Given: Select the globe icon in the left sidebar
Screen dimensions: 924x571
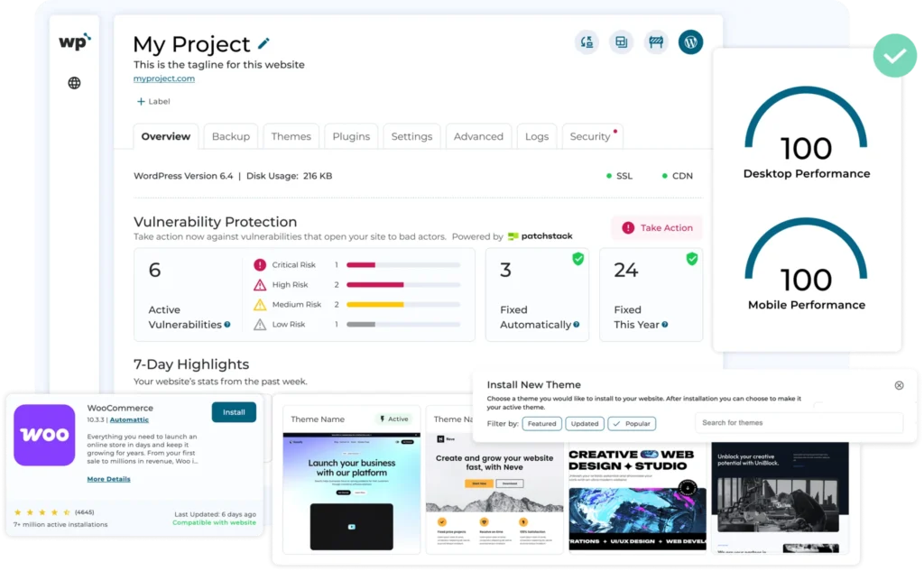Looking at the screenshot, I should coord(73,82).
